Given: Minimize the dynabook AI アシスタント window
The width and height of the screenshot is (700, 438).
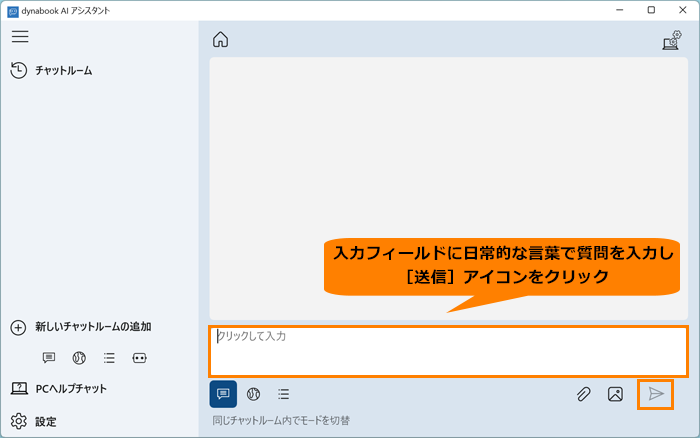Looking at the screenshot, I should 619,10.
